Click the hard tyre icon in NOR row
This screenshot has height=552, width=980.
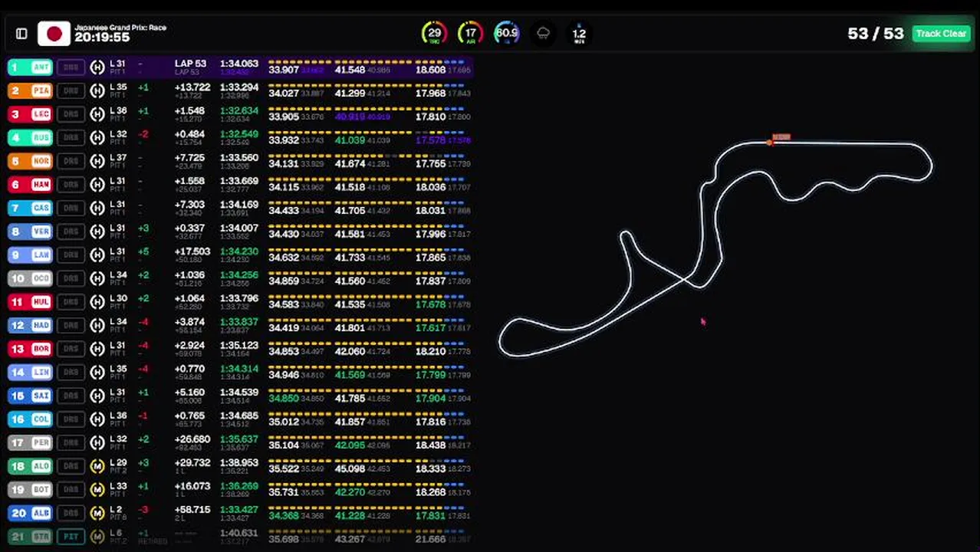tap(97, 162)
